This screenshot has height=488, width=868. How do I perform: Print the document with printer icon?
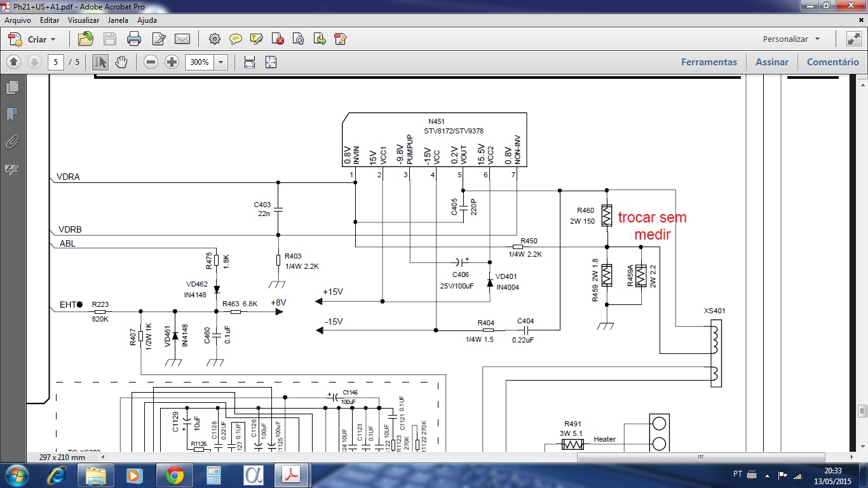click(x=134, y=39)
